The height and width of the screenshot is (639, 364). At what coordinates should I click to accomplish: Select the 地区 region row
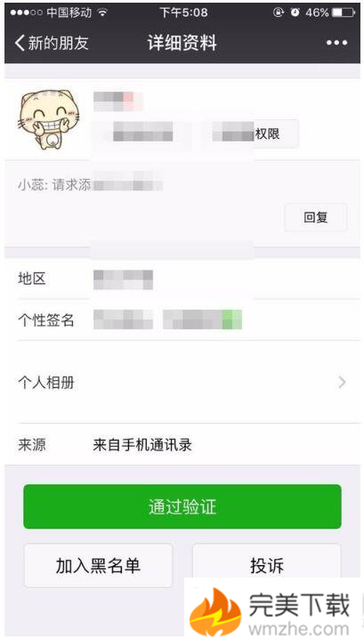click(182, 279)
